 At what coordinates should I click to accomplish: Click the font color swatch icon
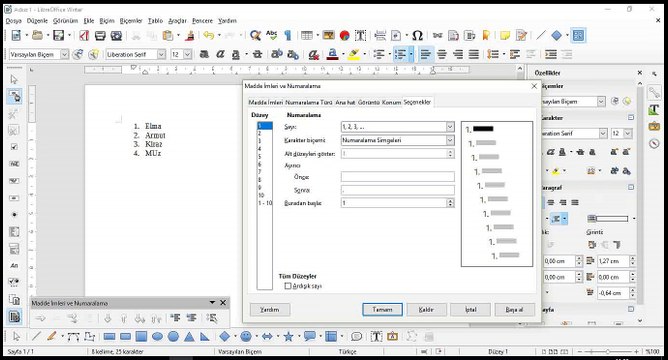332,55
